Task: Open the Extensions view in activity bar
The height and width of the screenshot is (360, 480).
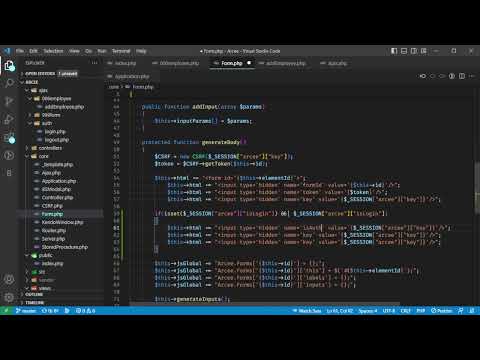Action: tap(9, 138)
